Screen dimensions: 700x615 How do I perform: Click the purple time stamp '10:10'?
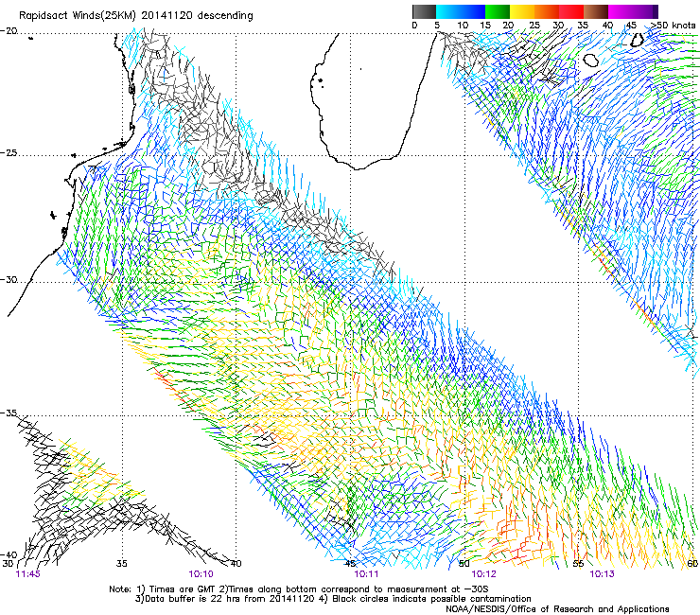[x=201, y=574]
